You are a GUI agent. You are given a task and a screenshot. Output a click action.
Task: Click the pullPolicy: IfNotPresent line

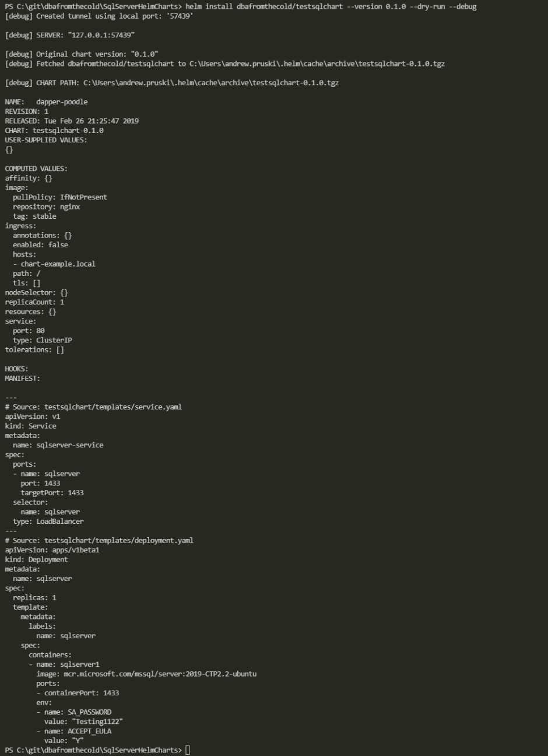point(60,197)
